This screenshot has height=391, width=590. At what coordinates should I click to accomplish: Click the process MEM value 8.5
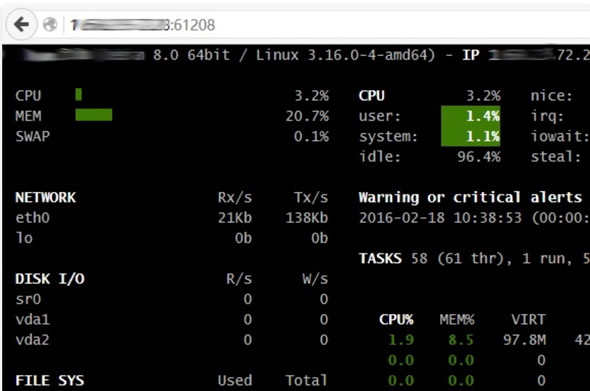[461, 339]
